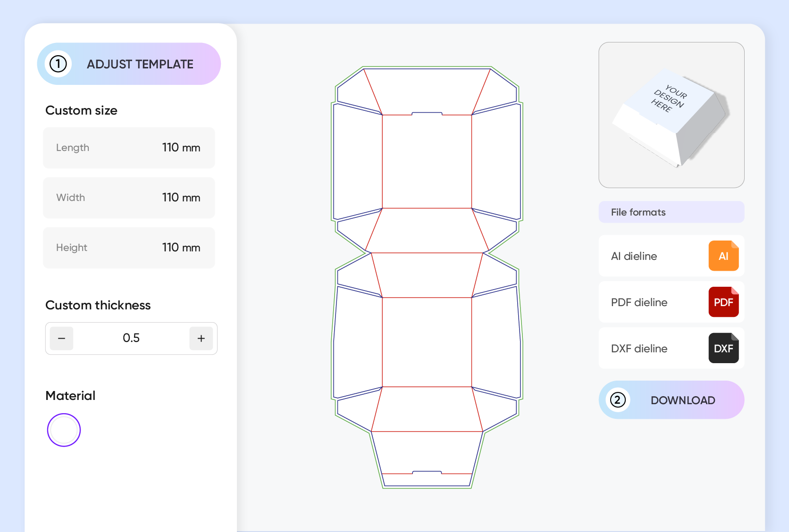789x532 pixels.
Task: Click the step 2 circled number icon
Action: point(618,400)
